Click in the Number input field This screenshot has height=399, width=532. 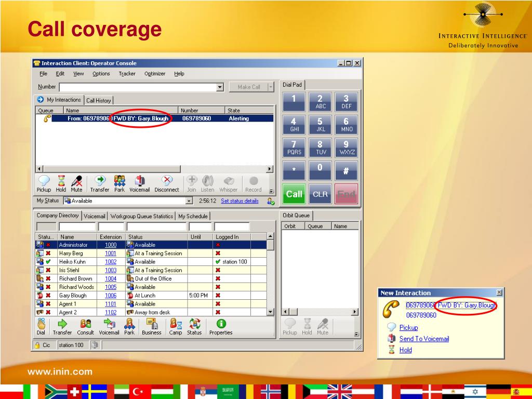[x=138, y=87]
